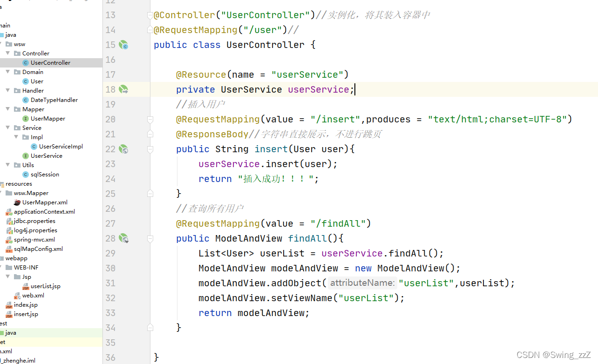The height and width of the screenshot is (364, 598).
Task: Open applicationContext.xml in the project tree
Action: pyautogui.click(x=44, y=212)
